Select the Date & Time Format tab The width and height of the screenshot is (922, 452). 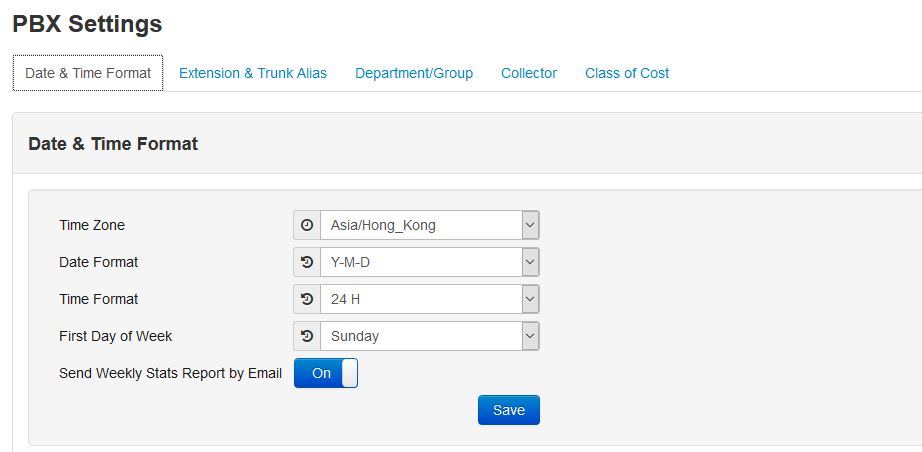click(x=88, y=73)
